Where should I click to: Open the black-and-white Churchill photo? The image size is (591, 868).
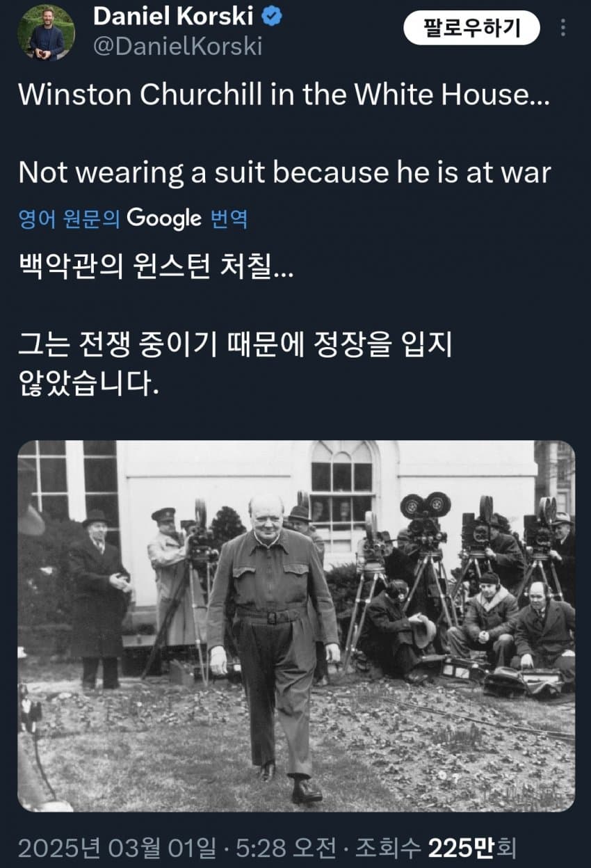point(296,626)
